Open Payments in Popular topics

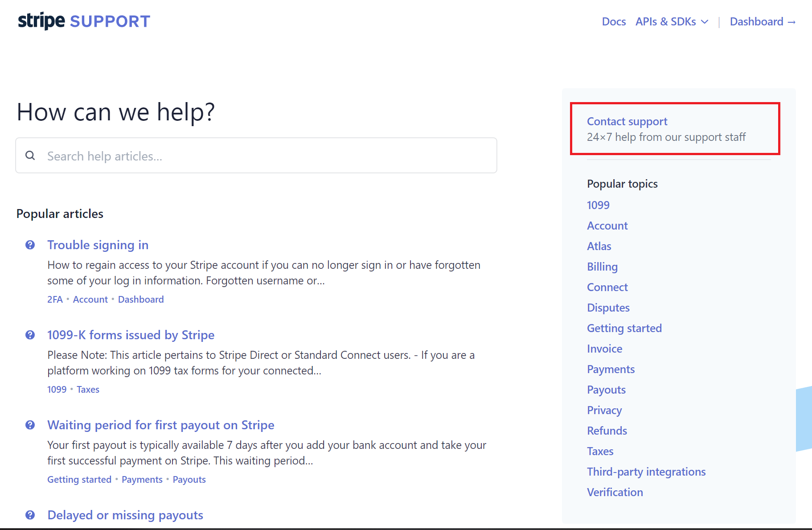pyautogui.click(x=611, y=369)
